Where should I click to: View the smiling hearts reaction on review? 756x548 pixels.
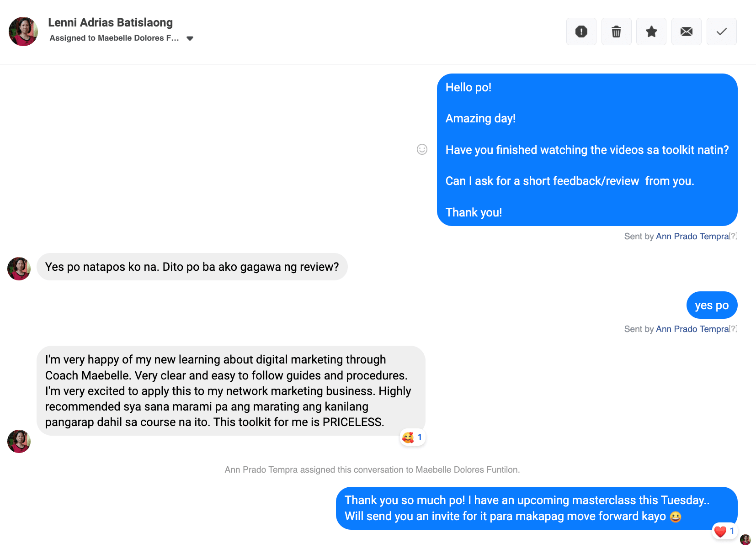click(413, 437)
